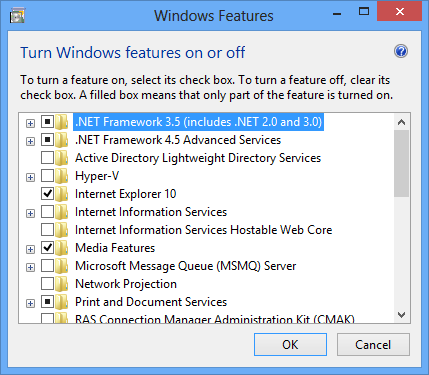Screen dimensions: 429x375
Task: Click the Windows Features title bar icon
Action: click(17, 16)
